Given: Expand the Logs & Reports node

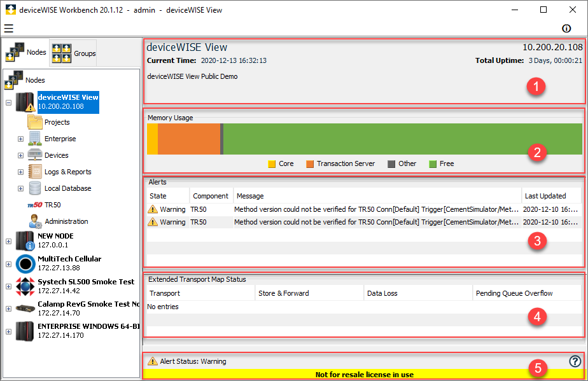Looking at the screenshot, I should tap(20, 172).
